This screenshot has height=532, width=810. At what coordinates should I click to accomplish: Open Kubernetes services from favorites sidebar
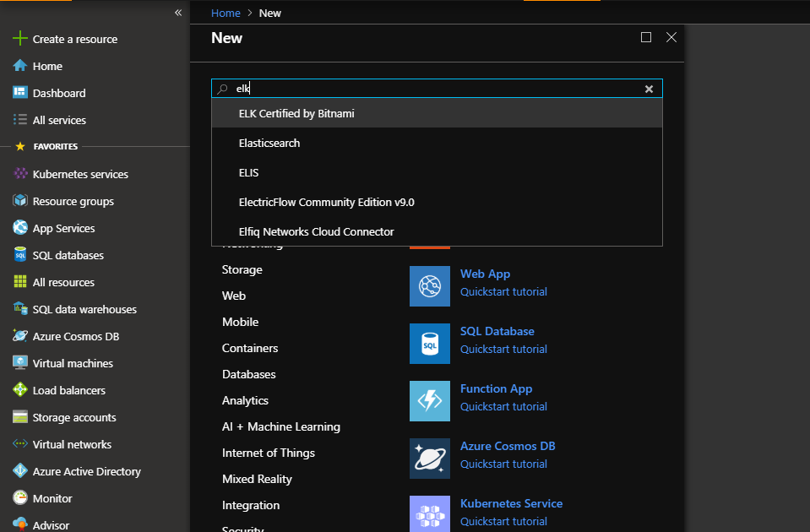point(80,174)
